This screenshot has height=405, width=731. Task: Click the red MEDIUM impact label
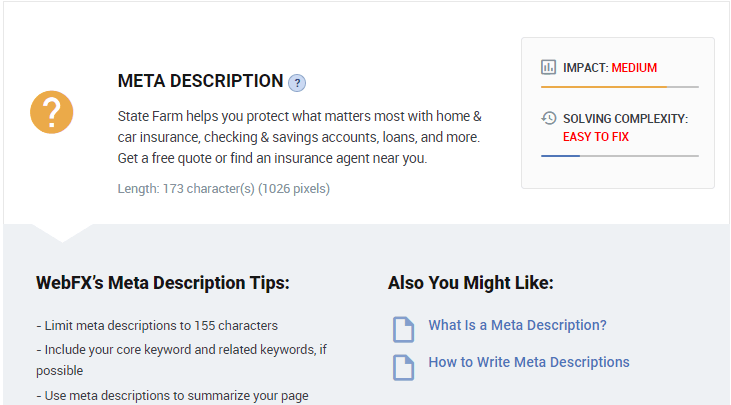pyautogui.click(x=634, y=68)
